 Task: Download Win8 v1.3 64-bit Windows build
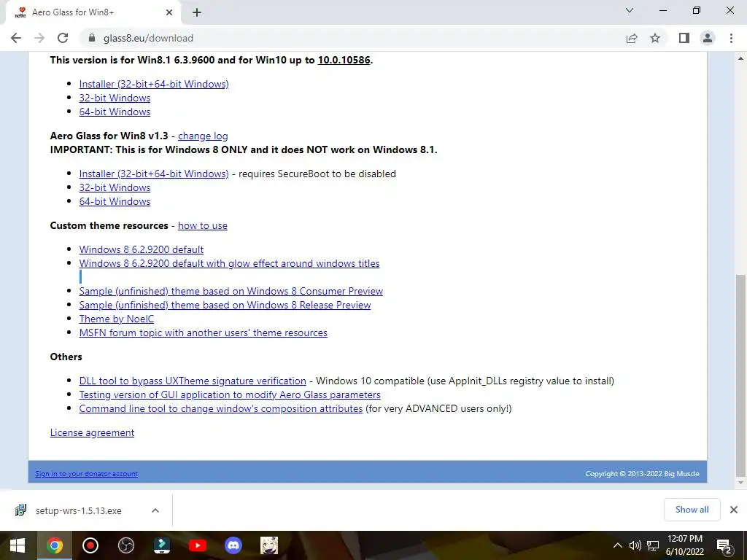coord(115,201)
